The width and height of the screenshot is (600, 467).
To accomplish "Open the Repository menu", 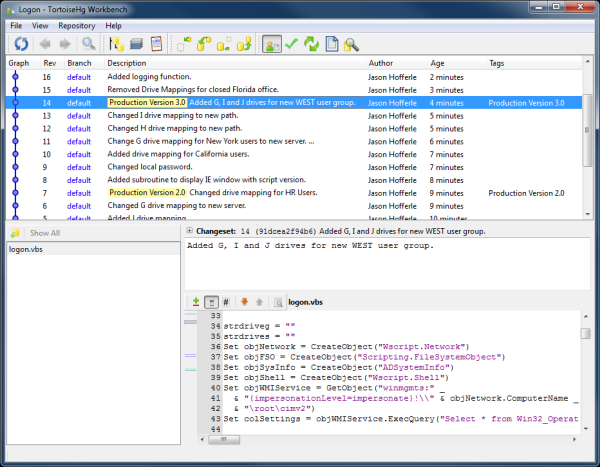I will point(77,26).
